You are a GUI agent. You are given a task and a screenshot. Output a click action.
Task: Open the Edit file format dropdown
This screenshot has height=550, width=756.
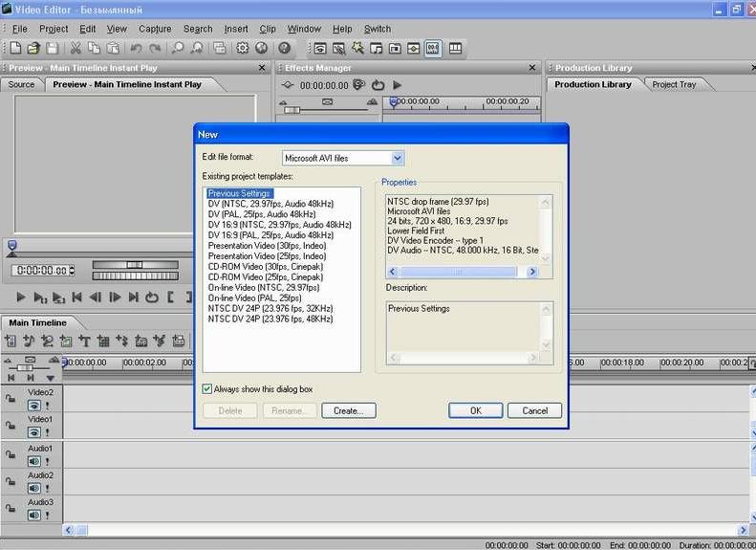[x=398, y=158]
